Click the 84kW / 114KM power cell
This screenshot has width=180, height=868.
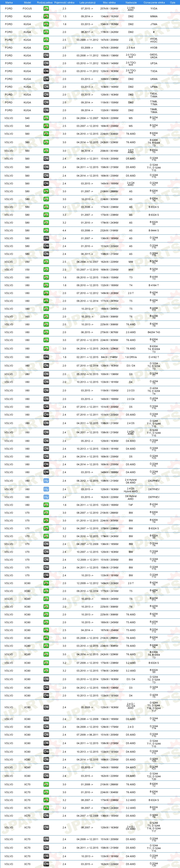point(109,357)
